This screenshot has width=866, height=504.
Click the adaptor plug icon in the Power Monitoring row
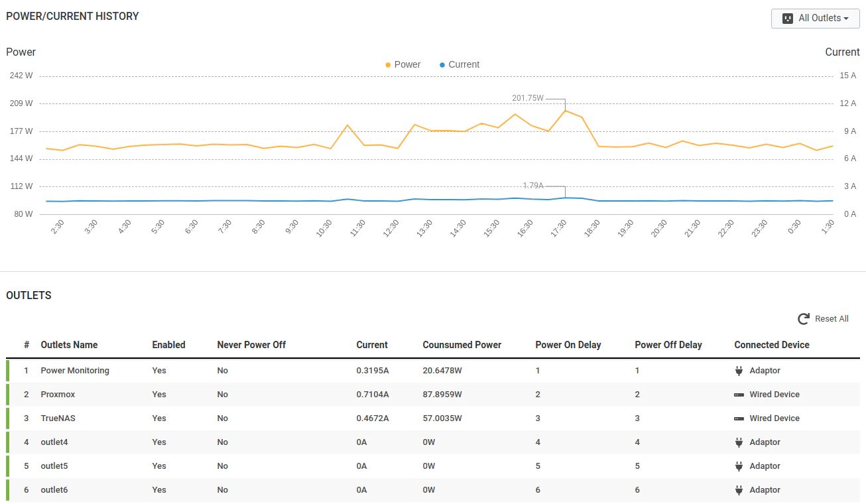click(x=739, y=371)
